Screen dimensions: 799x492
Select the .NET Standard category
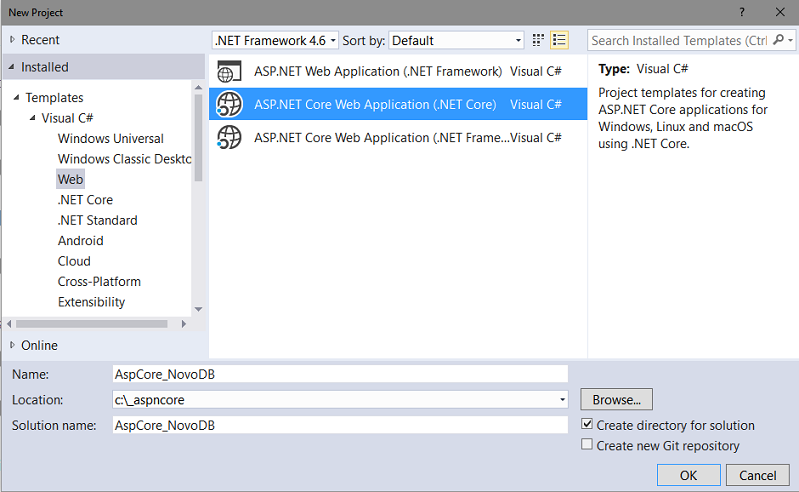(x=97, y=220)
